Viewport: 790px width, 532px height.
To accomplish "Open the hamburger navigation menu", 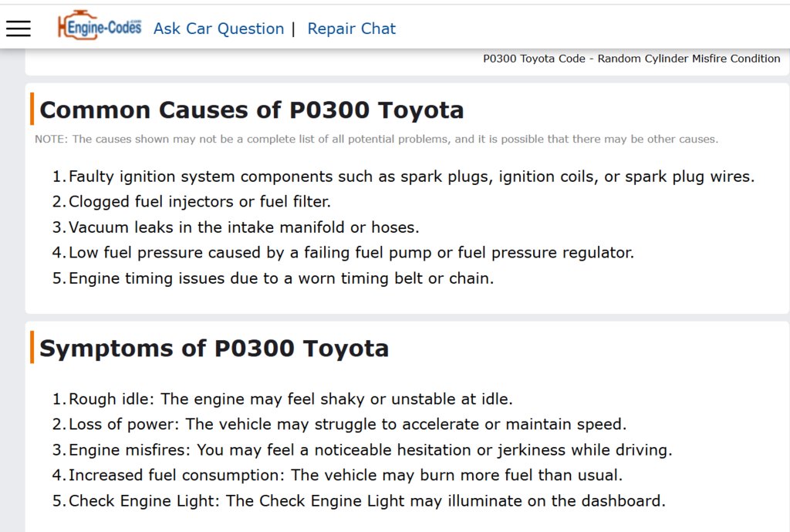I will (x=19, y=29).
